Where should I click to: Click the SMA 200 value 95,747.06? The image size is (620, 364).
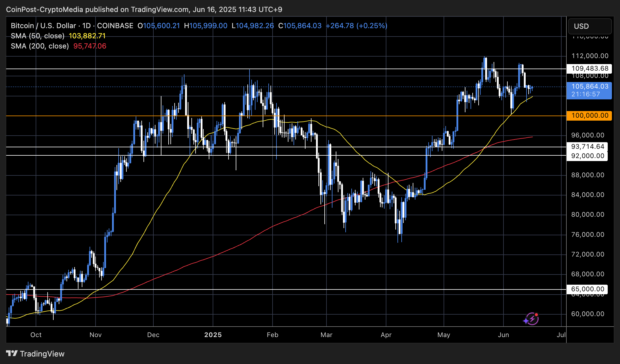[x=90, y=46]
